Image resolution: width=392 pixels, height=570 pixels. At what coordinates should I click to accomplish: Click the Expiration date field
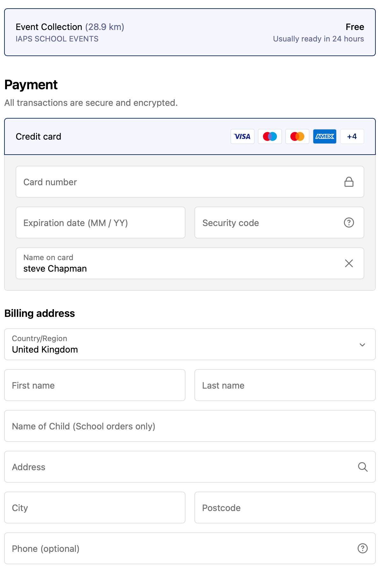point(100,223)
